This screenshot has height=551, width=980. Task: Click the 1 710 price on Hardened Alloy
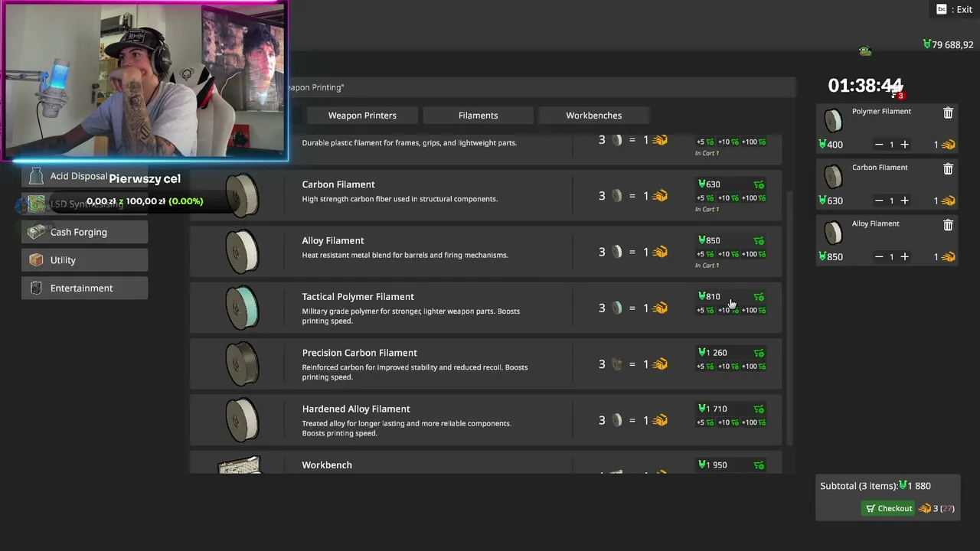[x=712, y=409]
